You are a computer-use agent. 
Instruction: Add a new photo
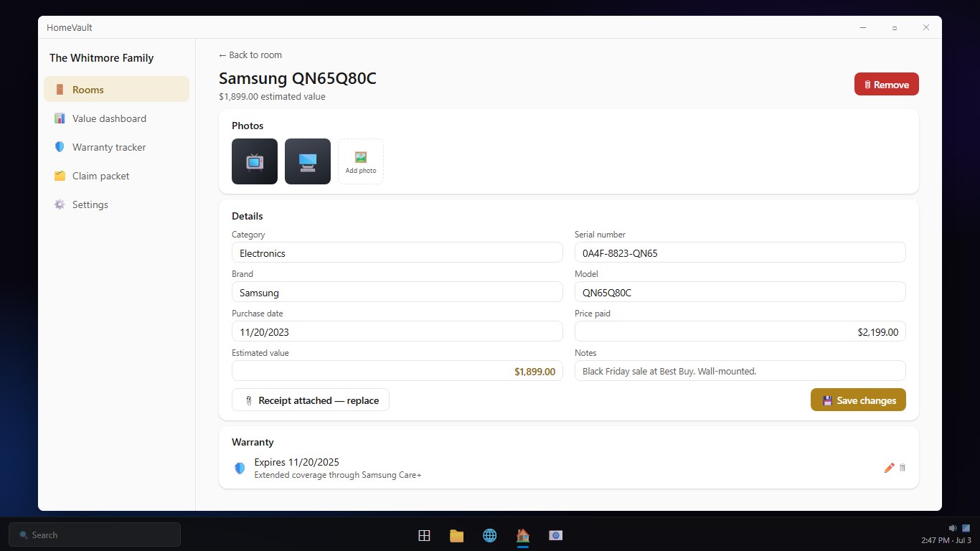coord(361,161)
